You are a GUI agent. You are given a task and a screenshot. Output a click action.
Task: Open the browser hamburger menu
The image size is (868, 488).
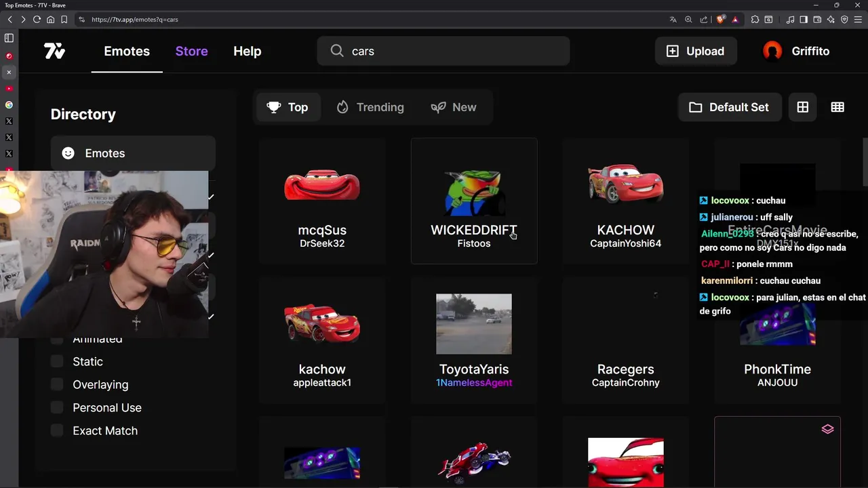859,20
